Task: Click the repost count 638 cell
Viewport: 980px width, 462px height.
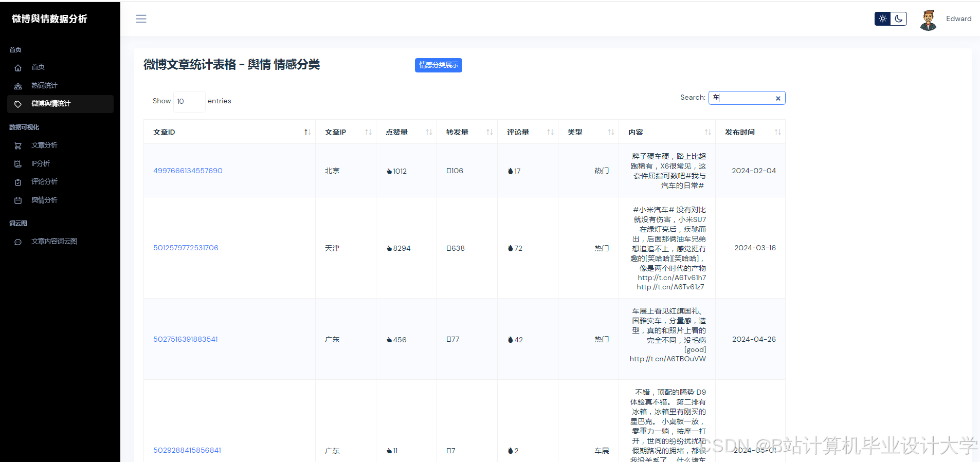Action: pos(467,248)
